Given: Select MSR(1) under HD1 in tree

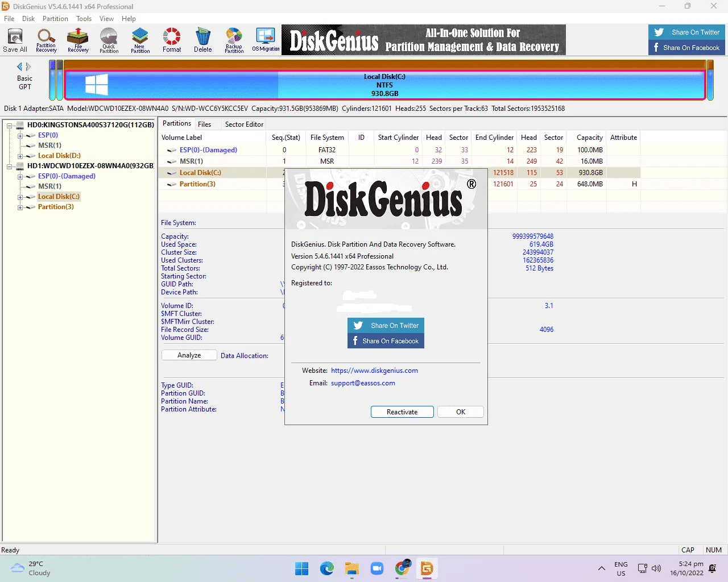Looking at the screenshot, I should click(49, 186).
